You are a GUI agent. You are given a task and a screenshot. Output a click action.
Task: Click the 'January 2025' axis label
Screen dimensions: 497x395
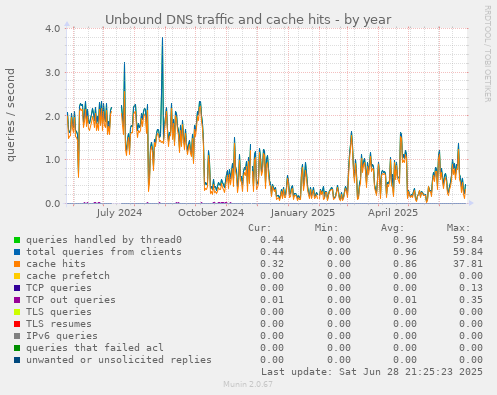[x=303, y=213]
